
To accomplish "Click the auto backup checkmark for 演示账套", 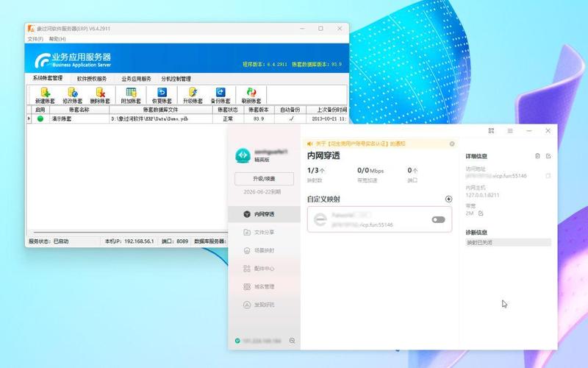I will [x=291, y=118].
